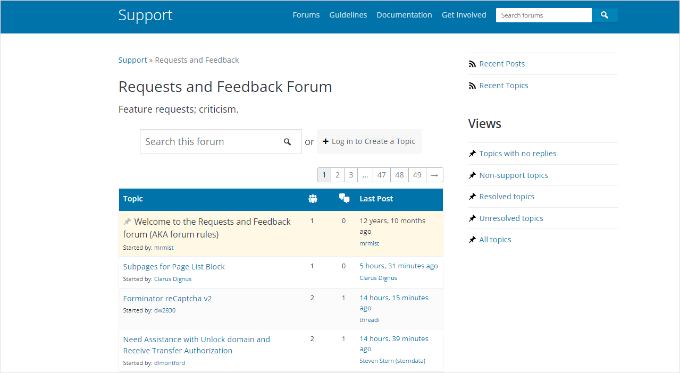This screenshot has width=680, height=373.
Task: View Unresolved topics
Action: coord(511,218)
